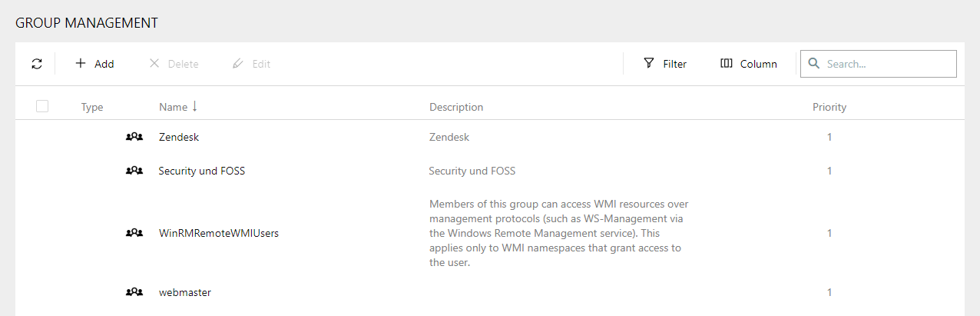Select the Zendesk group name
The height and width of the screenshot is (316, 980).
(x=179, y=137)
